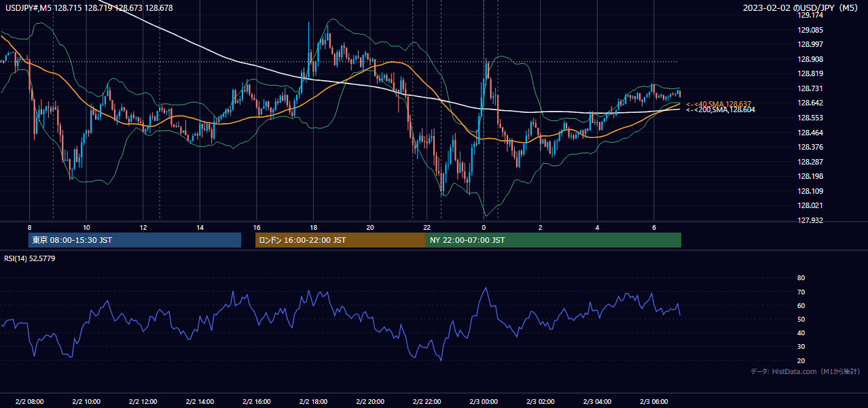Click price axis value 128.109
The width and height of the screenshot is (868, 408).
pos(810,191)
